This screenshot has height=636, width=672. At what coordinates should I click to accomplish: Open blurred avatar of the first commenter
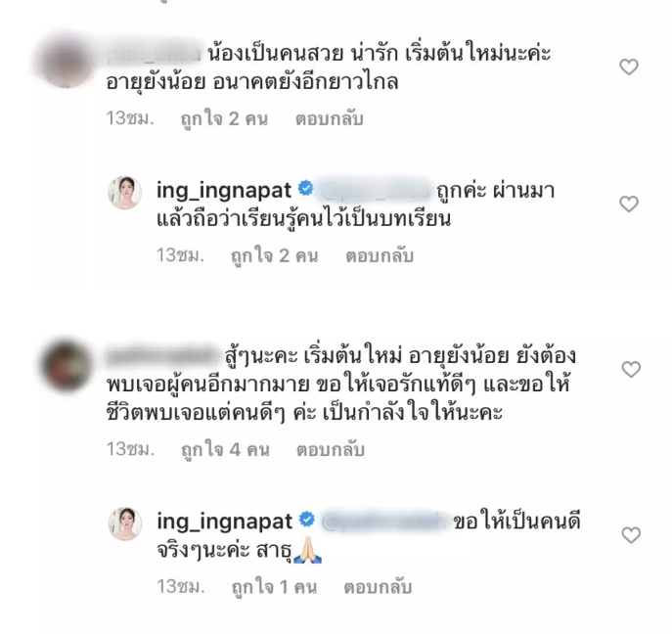tap(66, 63)
